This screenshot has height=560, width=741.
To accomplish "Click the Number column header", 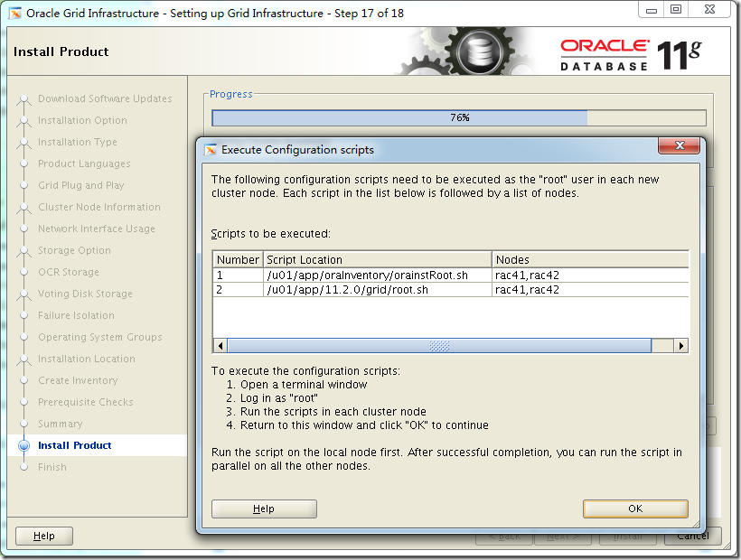I will click(238, 260).
